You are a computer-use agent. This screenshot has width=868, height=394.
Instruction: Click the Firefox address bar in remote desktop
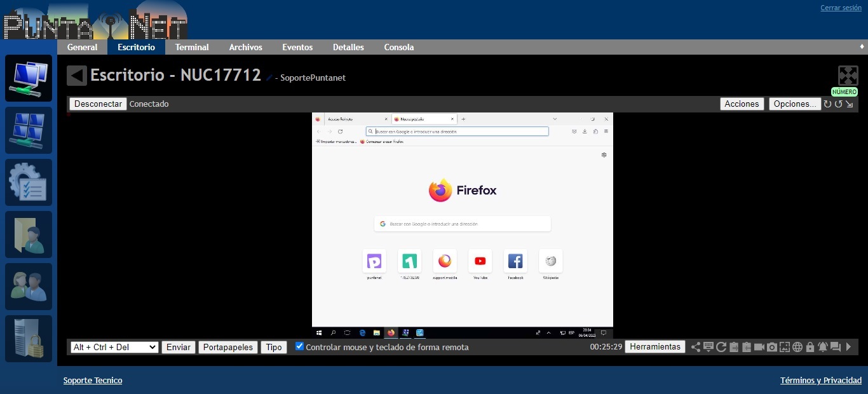(458, 132)
